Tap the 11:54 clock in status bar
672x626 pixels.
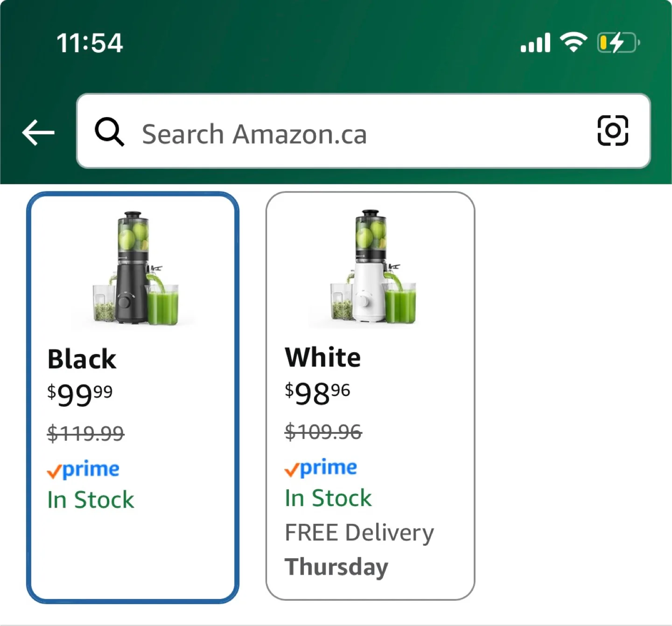click(90, 43)
